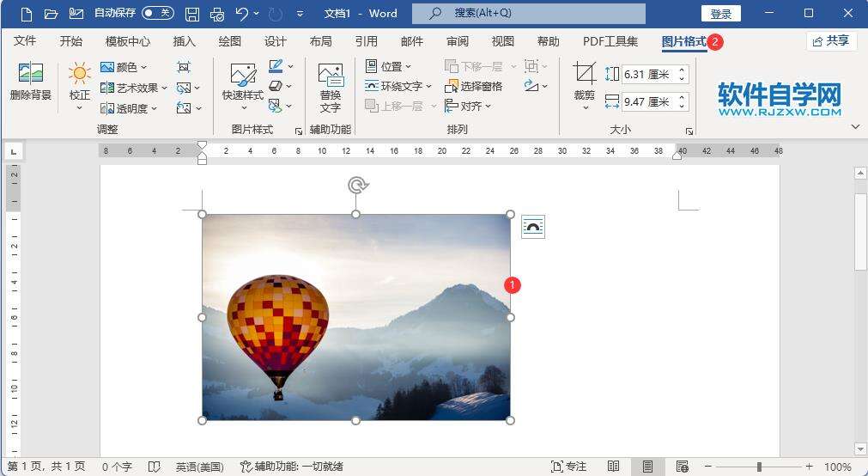Switch to the 视图 view tab

point(502,41)
